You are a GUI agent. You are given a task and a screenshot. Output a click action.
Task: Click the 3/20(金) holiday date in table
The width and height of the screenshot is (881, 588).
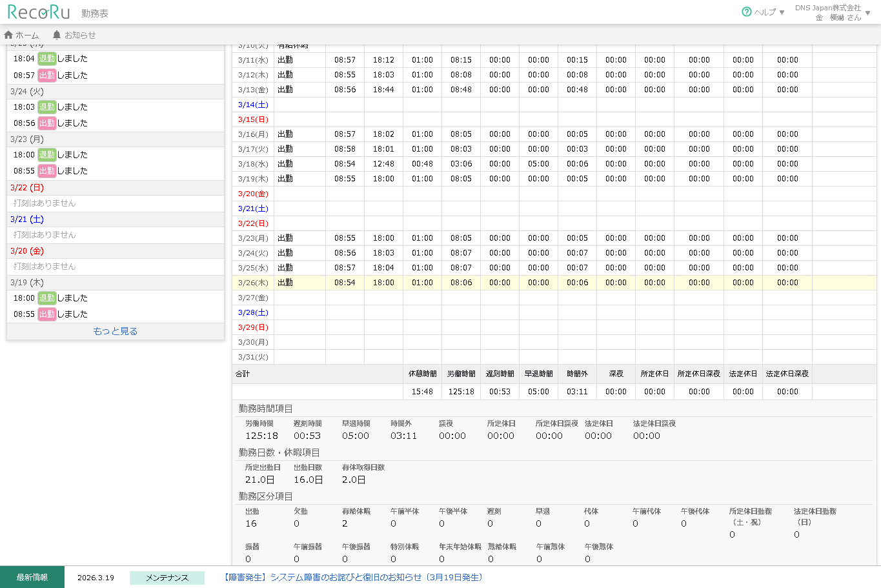(x=253, y=194)
